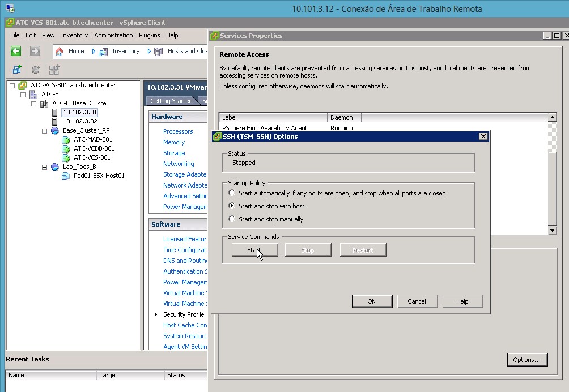Click the services list scrollbar down arrow
Viewport: 569px width, 392px height.
pyautogui.click(x=553, y=231)
